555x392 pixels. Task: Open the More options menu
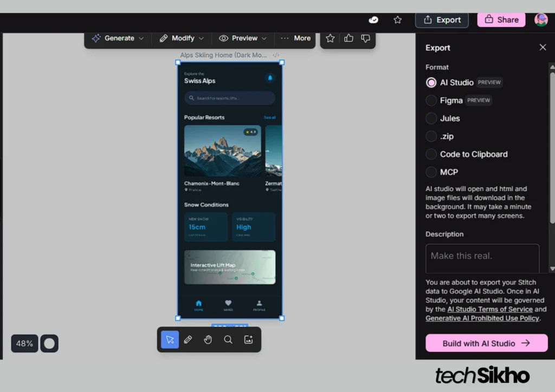tap(296, 38)
